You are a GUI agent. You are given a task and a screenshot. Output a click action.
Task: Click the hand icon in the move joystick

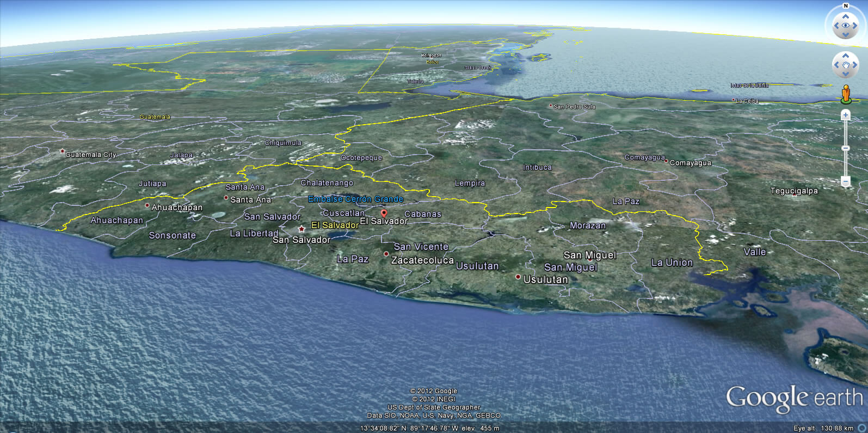[846, 65]
